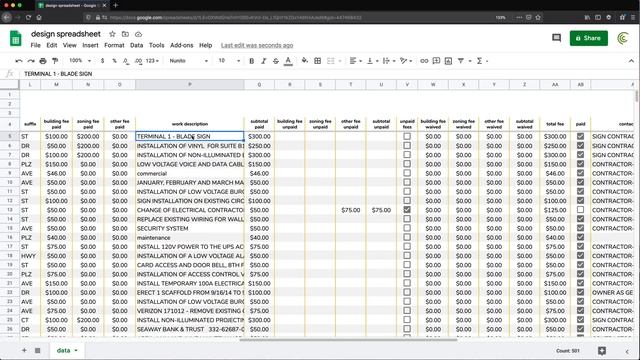The height and width of the screenshot is (360, 640).
Task: Open the functions sigma menu
Action: tap(480, 61)
